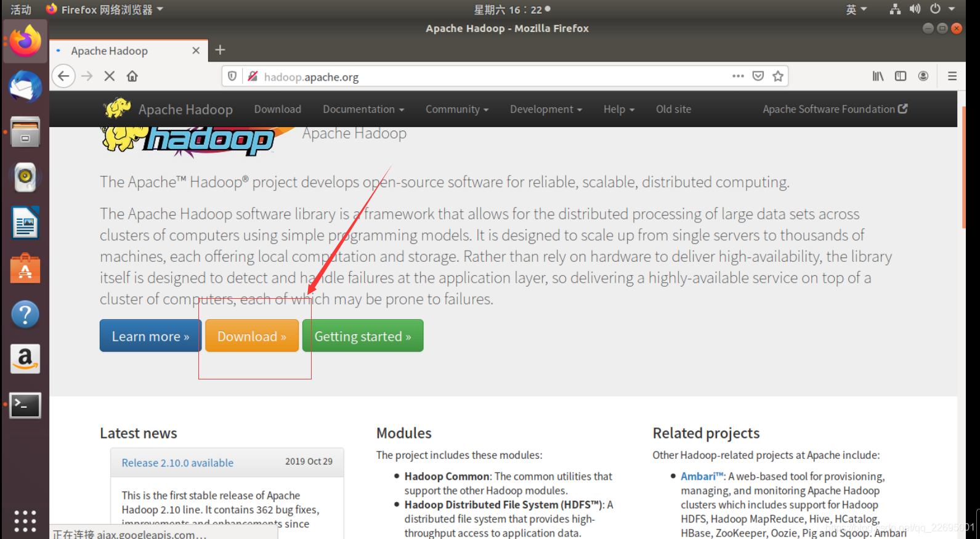Open Apache Software Foundation external link

tap(835, 109)
